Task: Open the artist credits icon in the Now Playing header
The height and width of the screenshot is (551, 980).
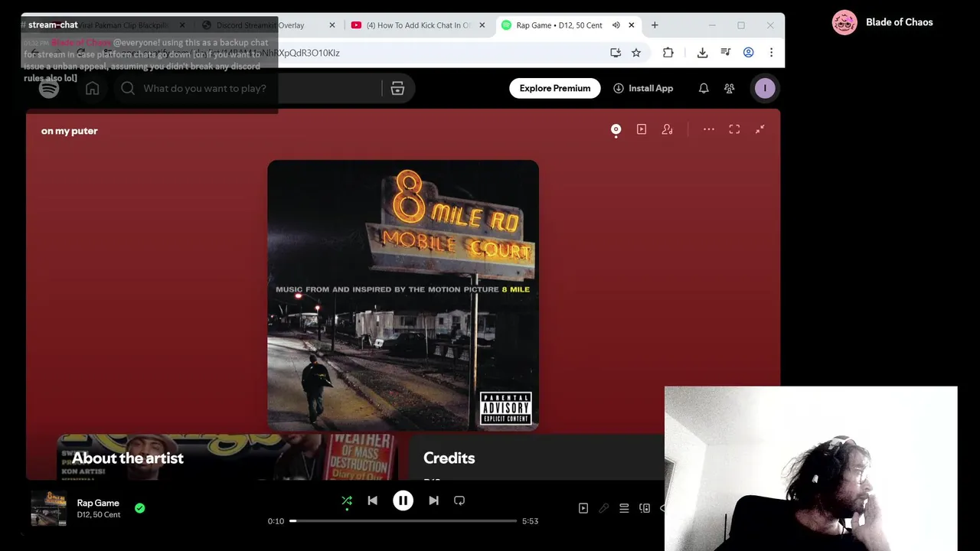Action: pos(668,129)
